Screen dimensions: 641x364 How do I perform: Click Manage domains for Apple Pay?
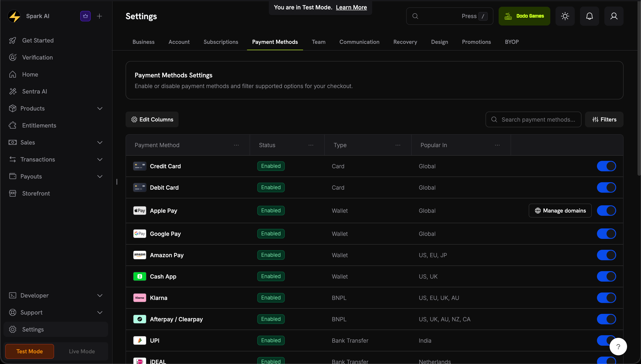(560, 211)
